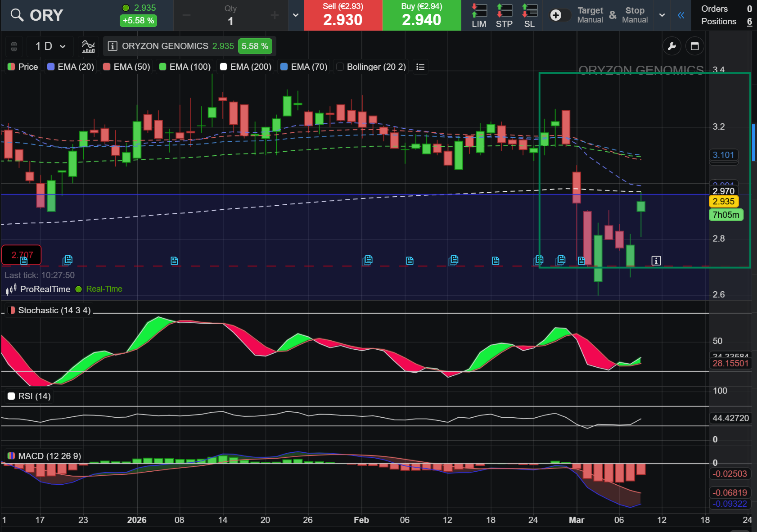757x532 pixels.
Task: Open the 1 D timeframe dropdown
Action: pos(50,46)
